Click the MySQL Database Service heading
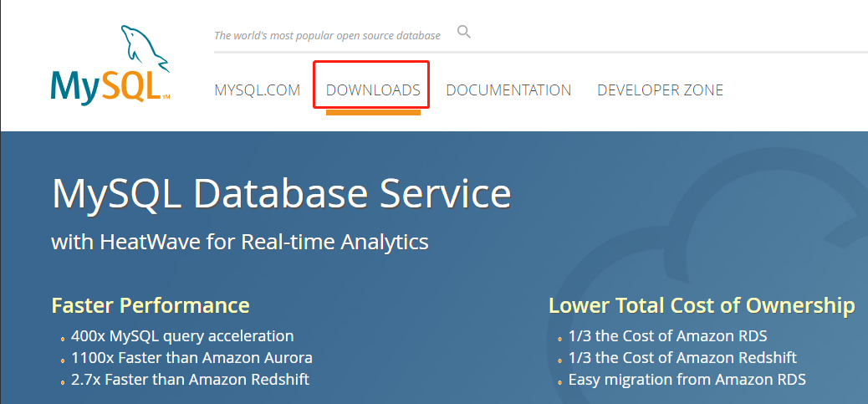The width and height of the screenshot is (868, 404). (281, 193)
